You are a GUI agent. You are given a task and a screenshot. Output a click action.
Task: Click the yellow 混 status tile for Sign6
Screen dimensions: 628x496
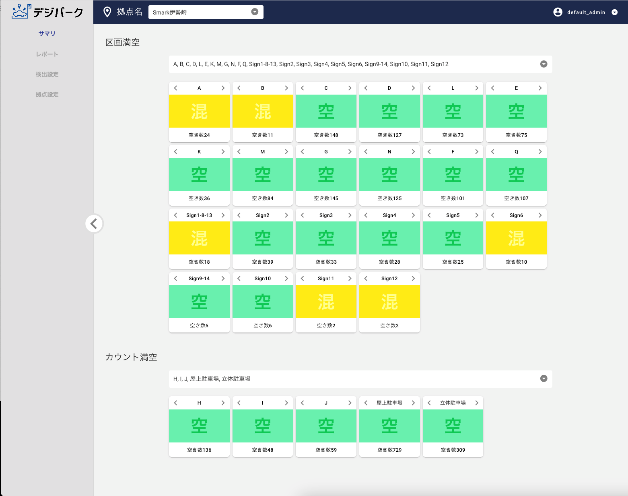coord(516,237)
